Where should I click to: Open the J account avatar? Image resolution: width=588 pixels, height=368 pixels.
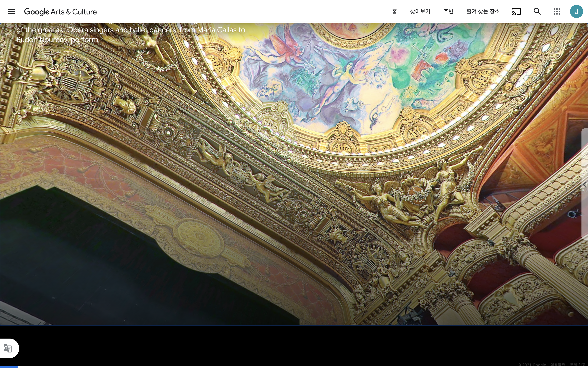[576, 11]
